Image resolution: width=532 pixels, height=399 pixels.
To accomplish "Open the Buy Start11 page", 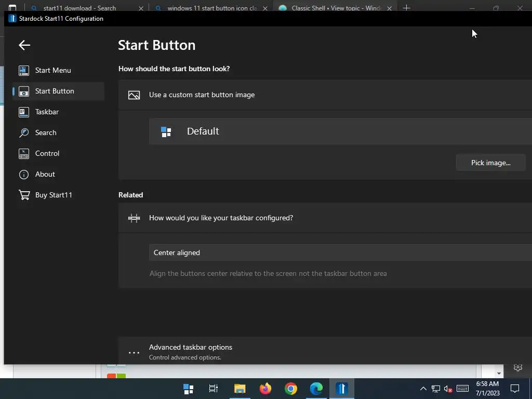I will click(58, 195).
